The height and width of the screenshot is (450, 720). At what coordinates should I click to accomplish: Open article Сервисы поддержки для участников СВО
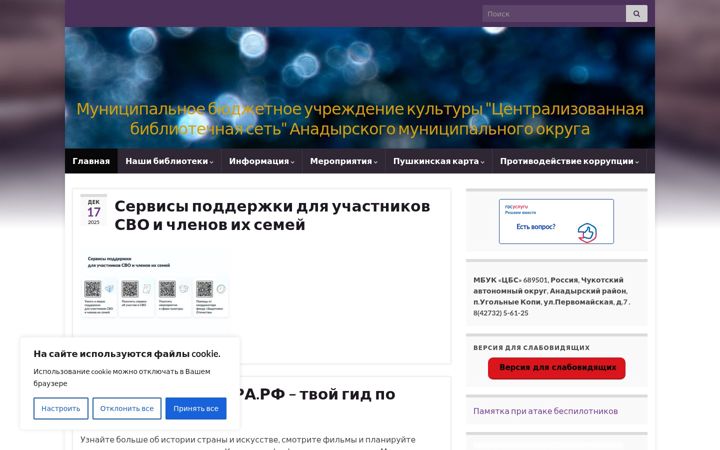[272, 215]
